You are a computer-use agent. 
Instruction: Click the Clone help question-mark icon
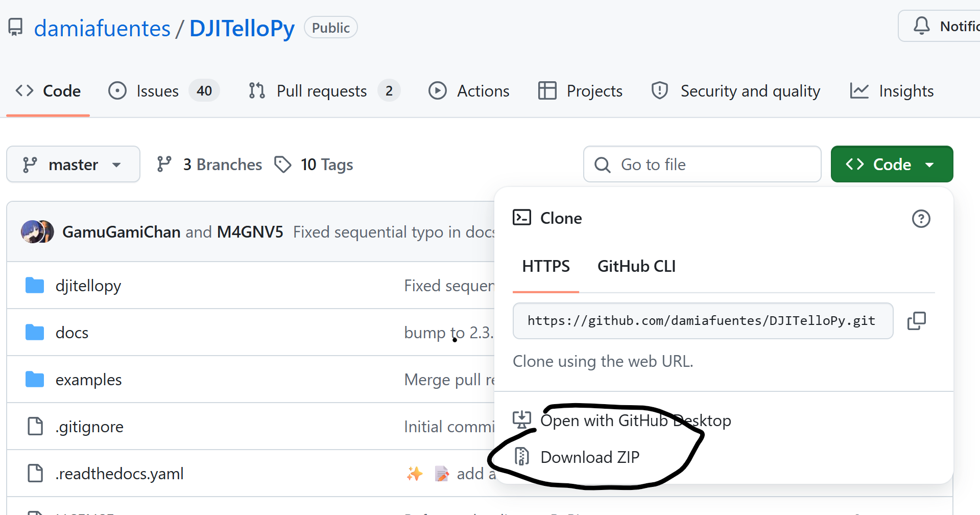click(x=921, y=219)
